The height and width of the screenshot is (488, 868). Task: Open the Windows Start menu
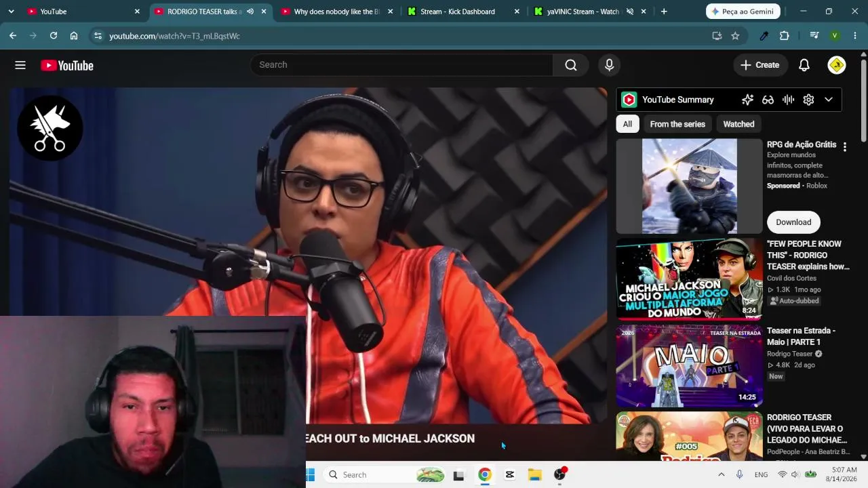pos(311,474)
